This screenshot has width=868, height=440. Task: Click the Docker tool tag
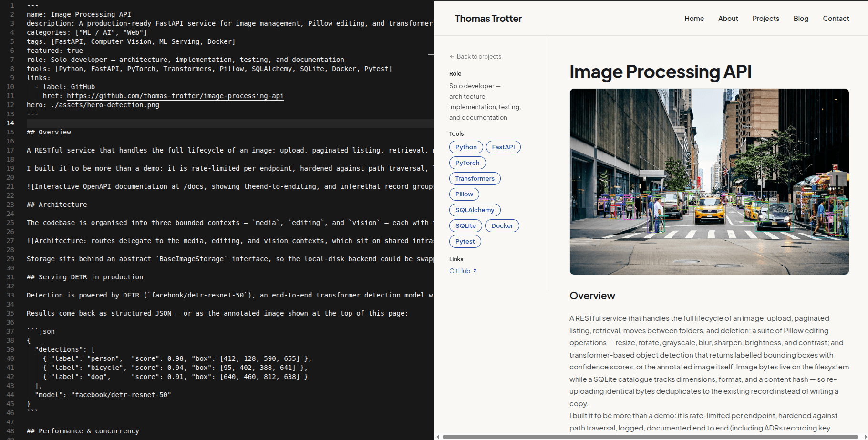[x=502, y=225]
